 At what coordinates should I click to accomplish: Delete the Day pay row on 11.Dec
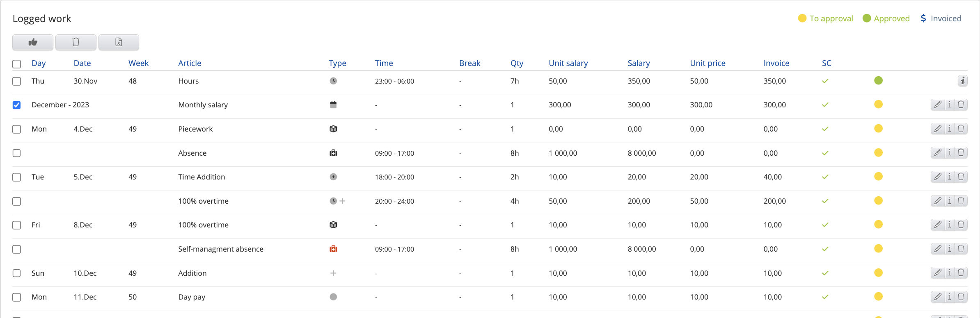(961, 297)
